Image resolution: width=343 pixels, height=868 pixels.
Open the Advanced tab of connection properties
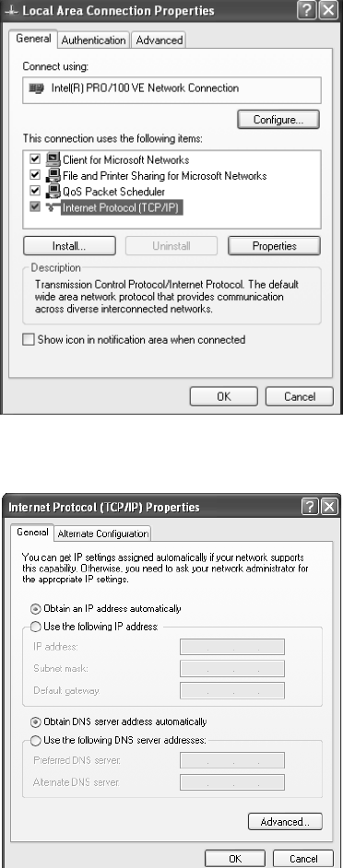click(x=159, y=41)
